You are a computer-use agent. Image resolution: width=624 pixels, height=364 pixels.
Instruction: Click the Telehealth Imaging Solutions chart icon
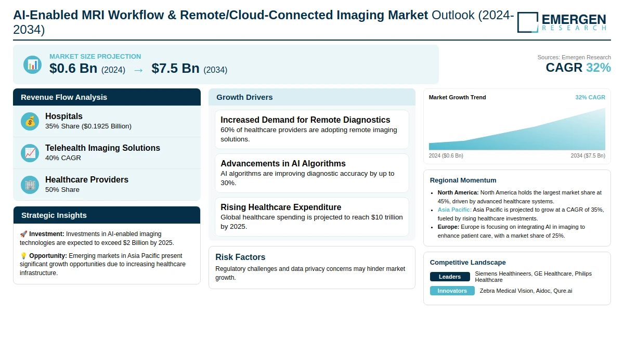(x=30, y=153)
